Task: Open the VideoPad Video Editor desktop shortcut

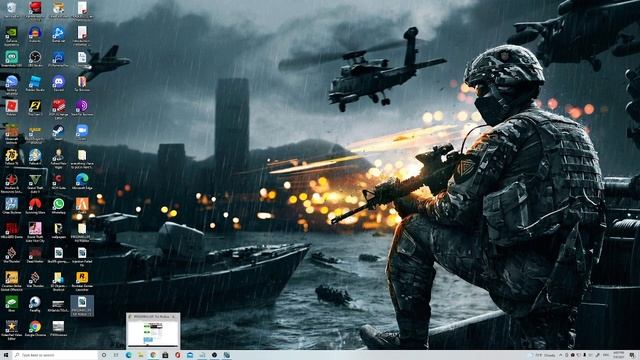Action: [11, 329]
